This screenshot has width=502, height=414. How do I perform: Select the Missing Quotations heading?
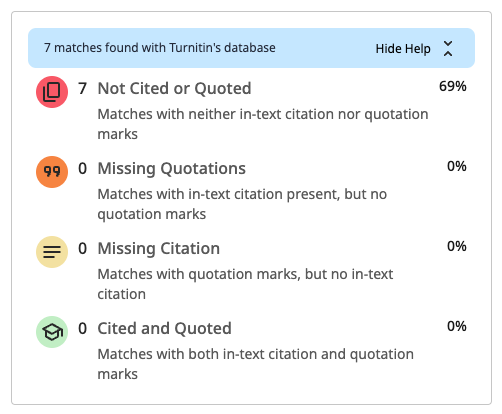pyautogui.click(x=171, y=169)
